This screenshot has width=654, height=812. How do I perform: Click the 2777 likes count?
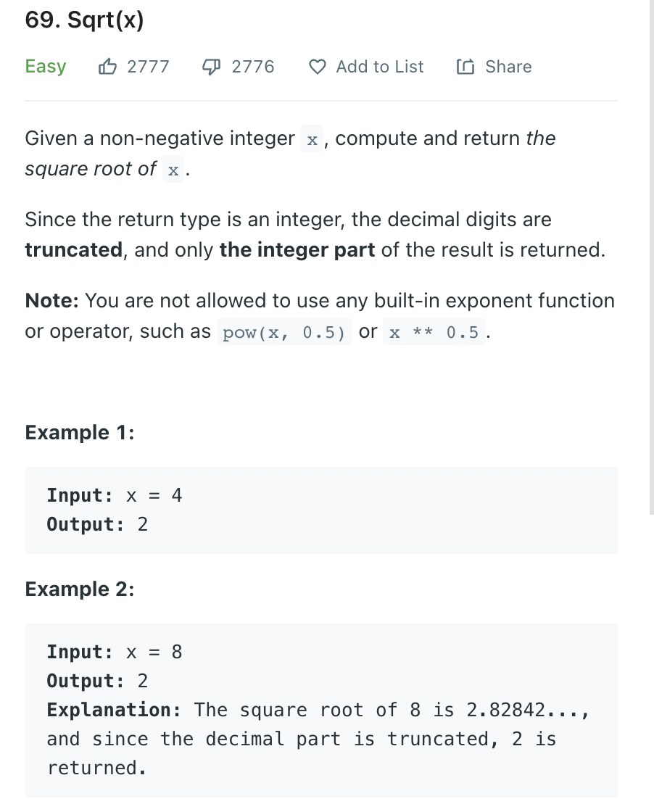(148, 67)
